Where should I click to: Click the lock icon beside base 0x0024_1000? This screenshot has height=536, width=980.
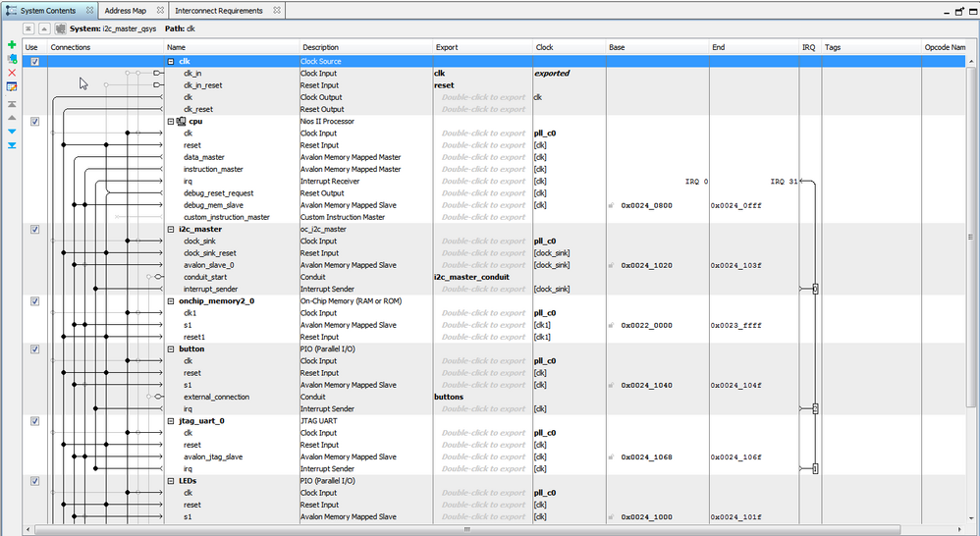611,517
